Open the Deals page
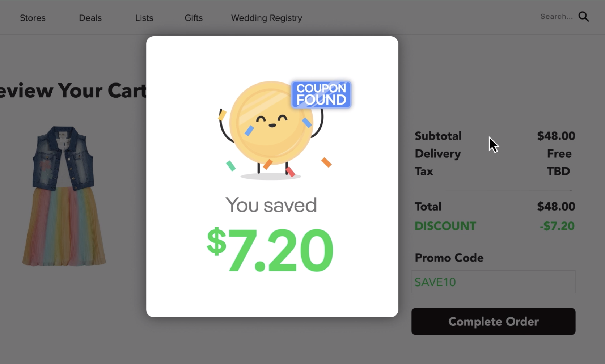 90,18
